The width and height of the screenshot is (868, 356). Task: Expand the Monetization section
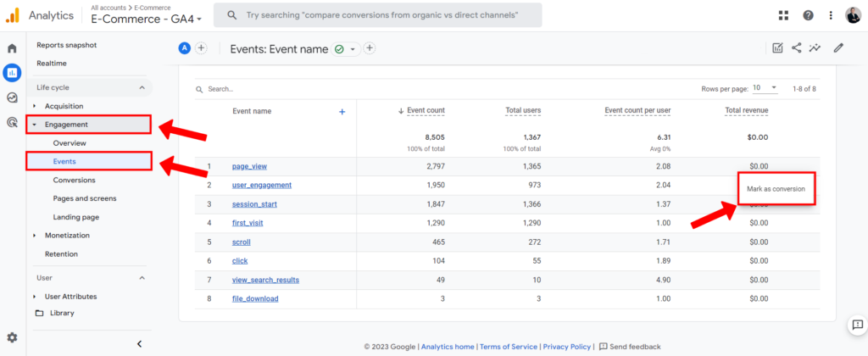[66, 236]
